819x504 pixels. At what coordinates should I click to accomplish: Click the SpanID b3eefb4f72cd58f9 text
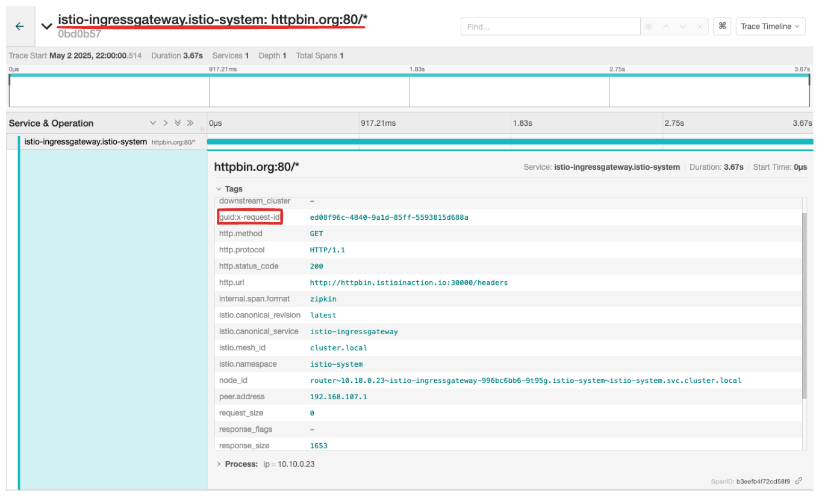[750, 482]
